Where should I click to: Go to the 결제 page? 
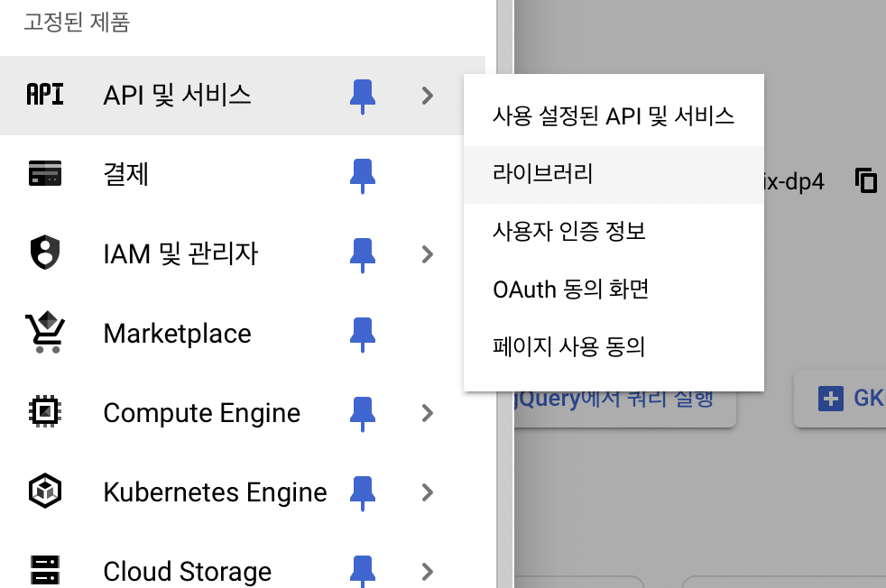(126, 174)
